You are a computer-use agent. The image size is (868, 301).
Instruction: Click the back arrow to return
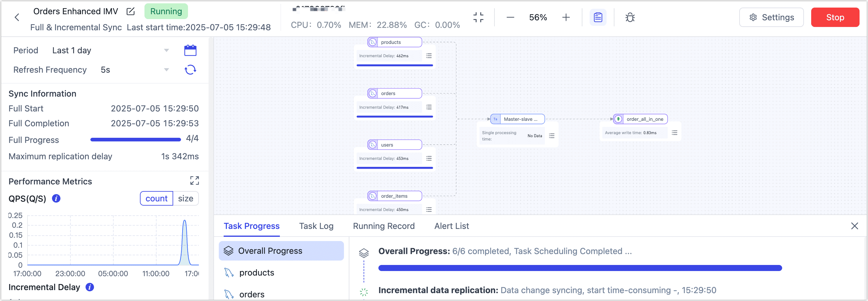(x=17, y=17)
